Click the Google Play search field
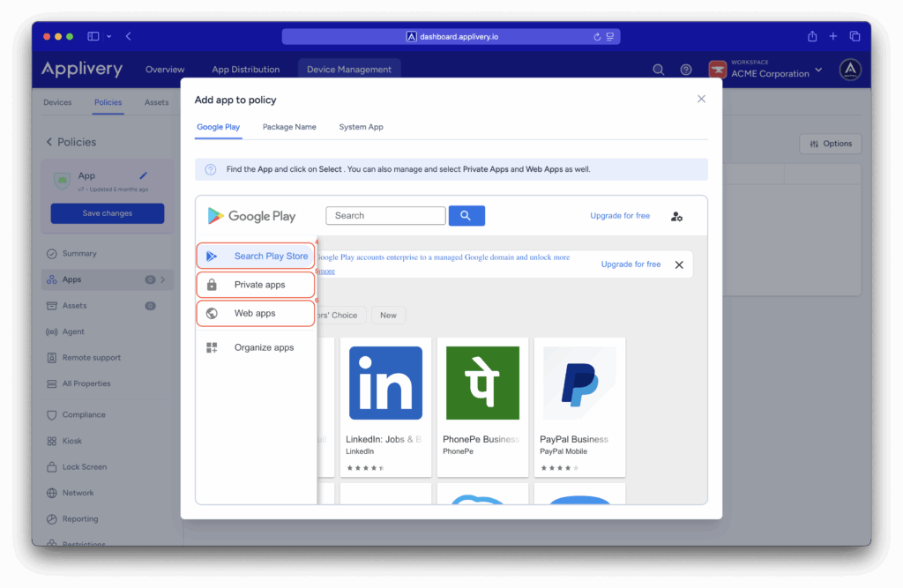The width and height of the screenshot is (903, 588). 385,216
